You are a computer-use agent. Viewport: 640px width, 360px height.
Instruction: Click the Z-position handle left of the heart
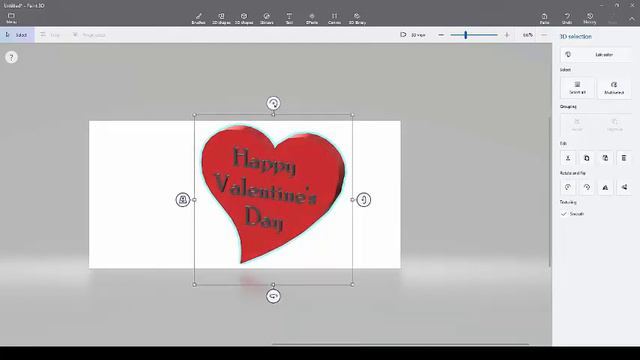183,200
